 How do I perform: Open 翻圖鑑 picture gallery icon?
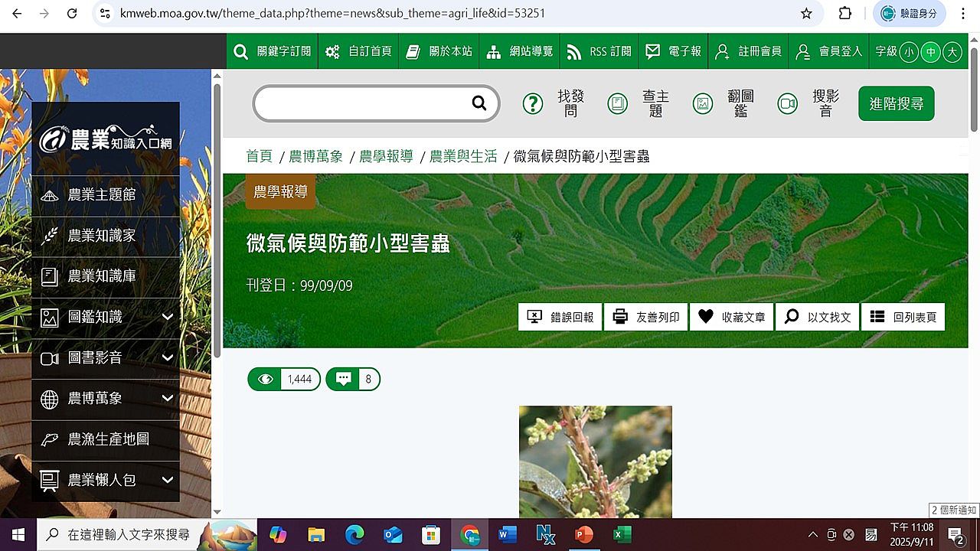pos(703,103)
